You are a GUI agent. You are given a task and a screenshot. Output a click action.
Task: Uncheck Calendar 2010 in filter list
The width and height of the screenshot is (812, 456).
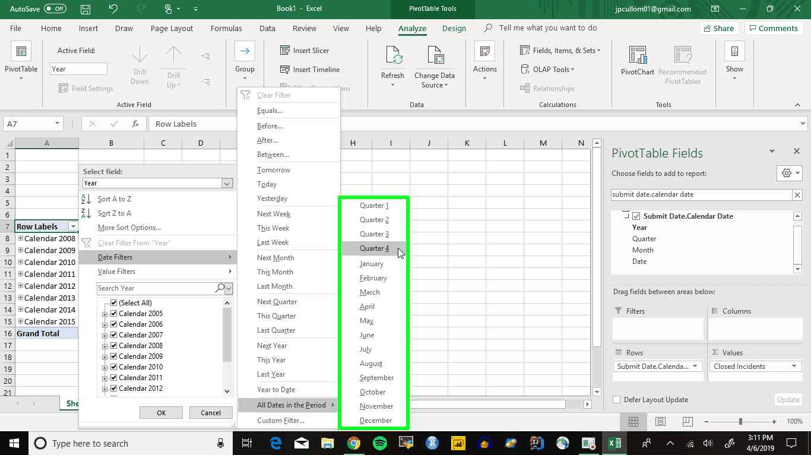113,367
